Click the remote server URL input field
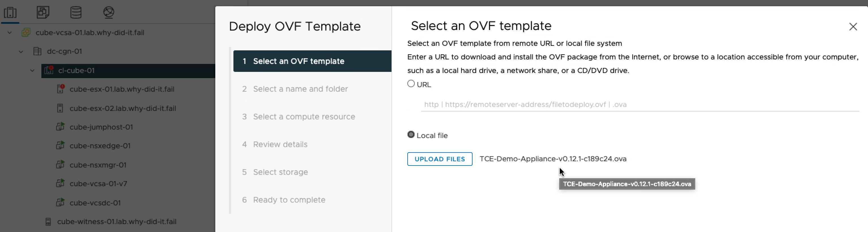 click(639, 104)
